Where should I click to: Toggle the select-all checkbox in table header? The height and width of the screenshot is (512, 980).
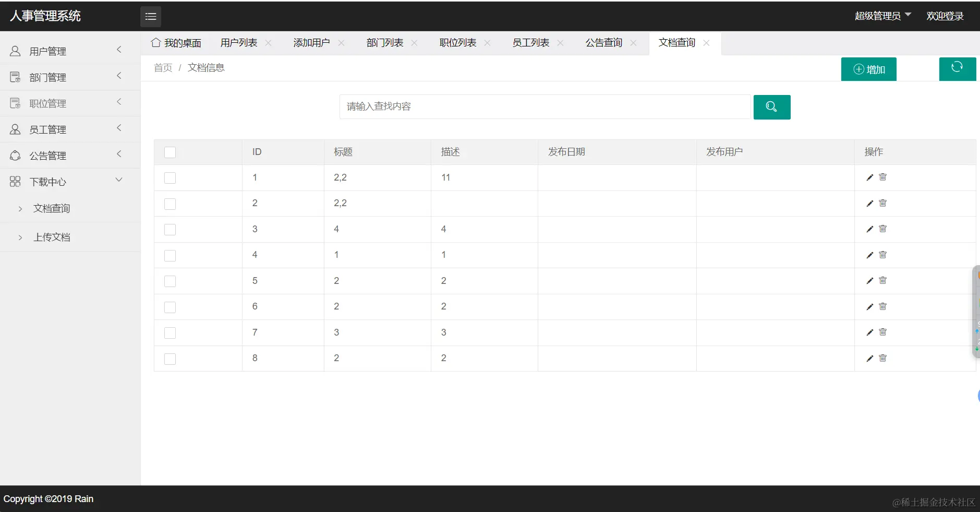170,152
